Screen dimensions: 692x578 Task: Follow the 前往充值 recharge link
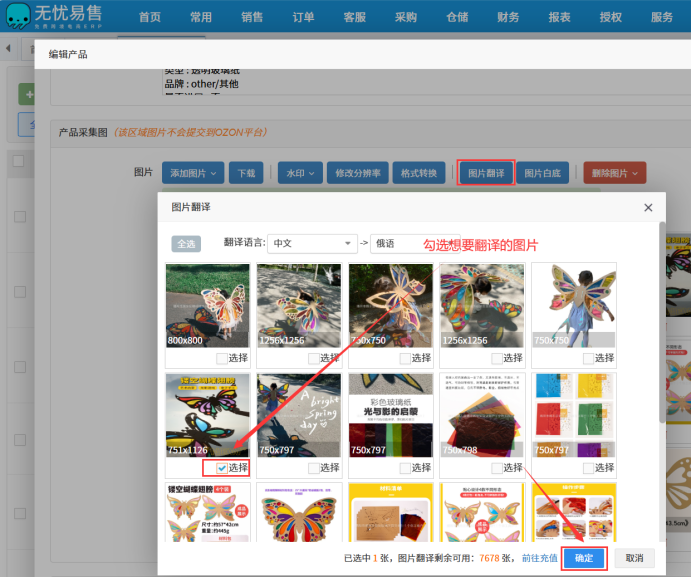click(539, 558)
